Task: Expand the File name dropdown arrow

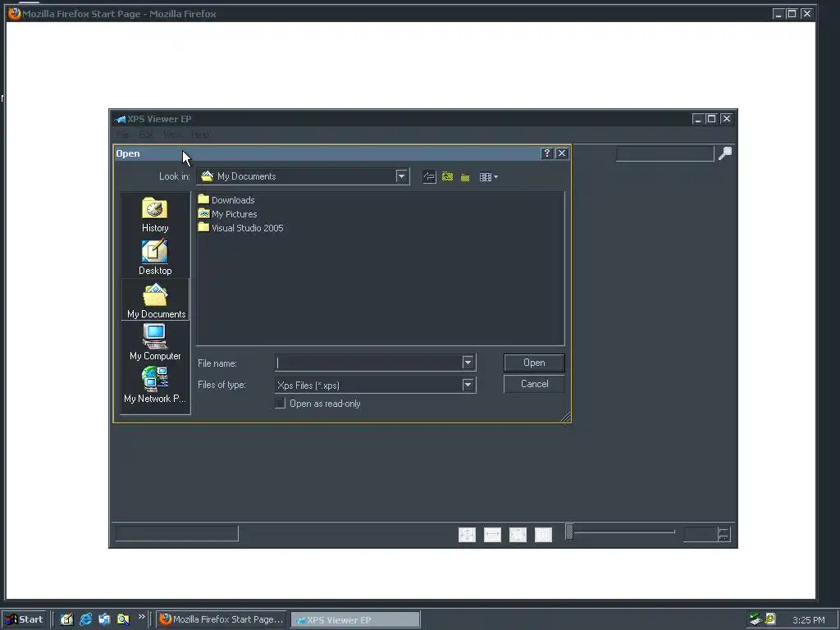Action: (468, 363)
